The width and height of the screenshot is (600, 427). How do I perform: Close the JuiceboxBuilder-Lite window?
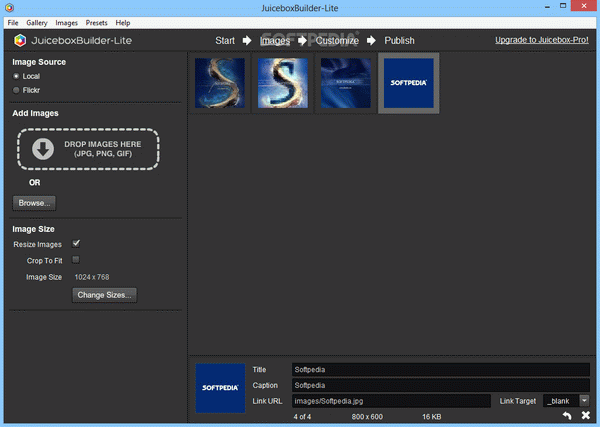tap(584, 6)
